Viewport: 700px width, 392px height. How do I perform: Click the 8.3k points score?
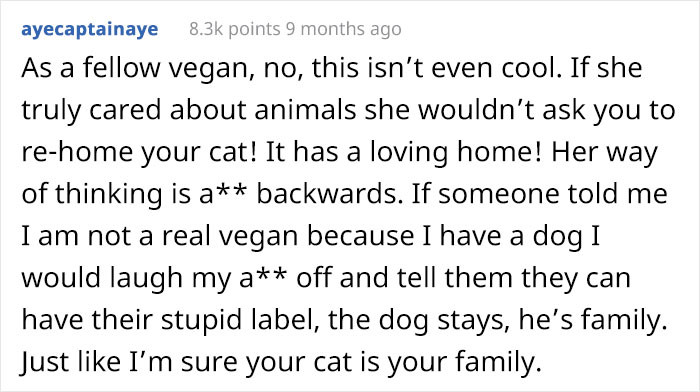pyautogui.click(x=234, y=29)
